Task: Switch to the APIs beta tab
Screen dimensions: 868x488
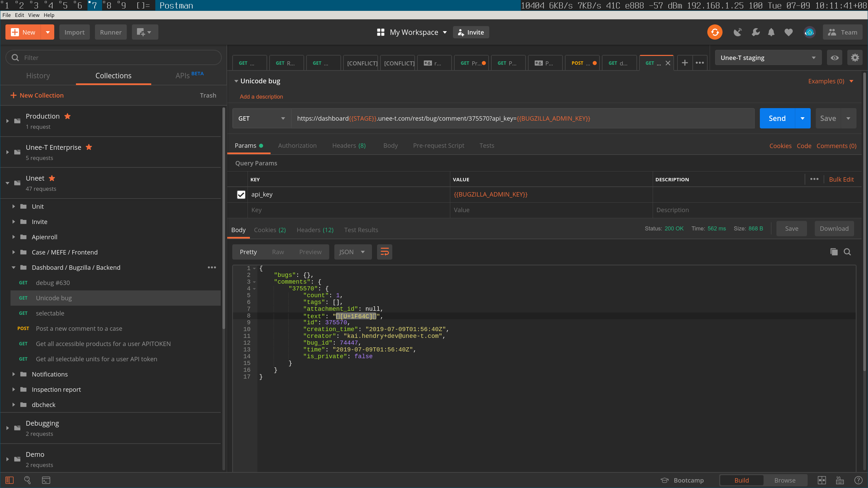Action: [190, 75]
